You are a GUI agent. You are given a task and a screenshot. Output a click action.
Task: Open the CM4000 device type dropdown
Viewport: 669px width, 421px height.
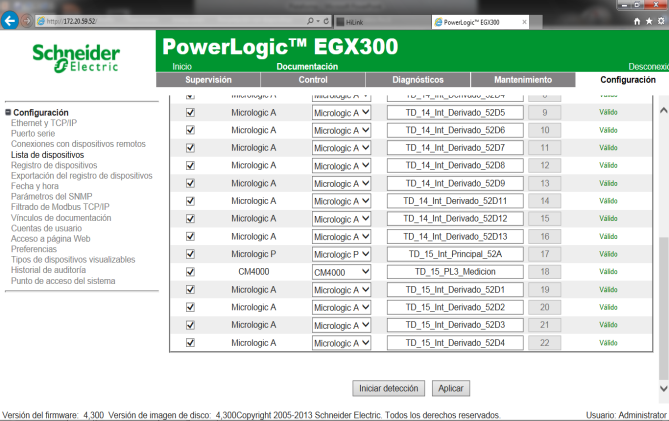pos(341,272)
